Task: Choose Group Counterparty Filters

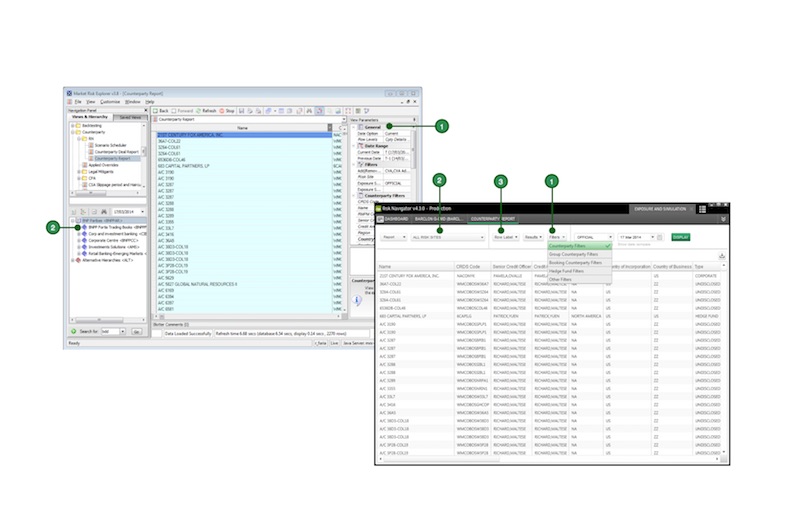Action: pyautogui.click(x=579, y=254)
